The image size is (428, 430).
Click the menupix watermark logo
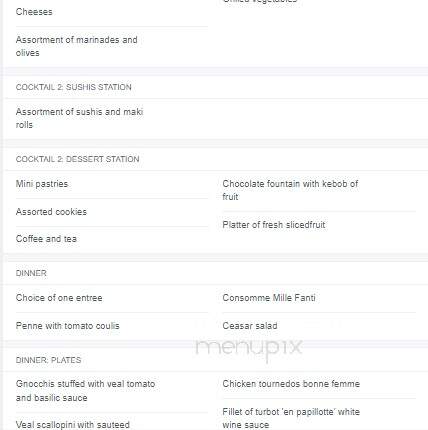[x=249, y=349]
